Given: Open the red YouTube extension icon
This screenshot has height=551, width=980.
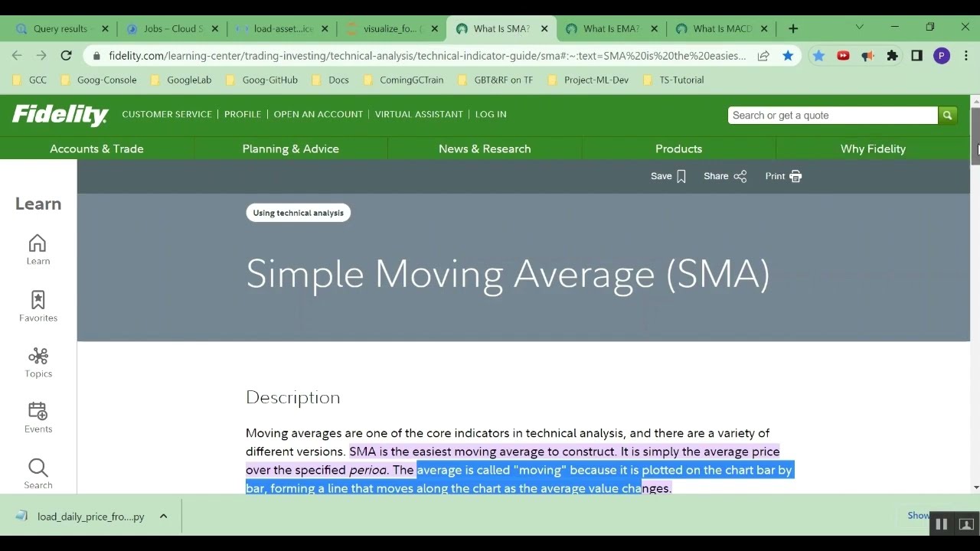Looking at the screenshot, I should pyautogui.click(x=843, y=55).
